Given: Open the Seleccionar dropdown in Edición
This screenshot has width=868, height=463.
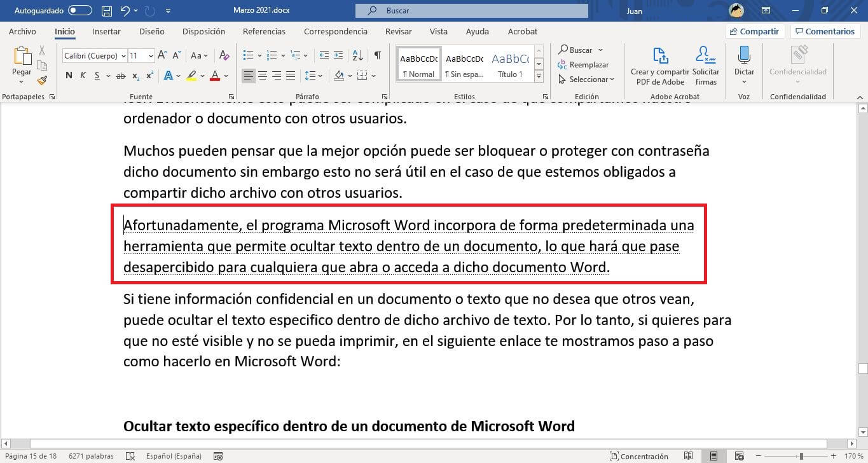Looking at the screenshot, I should [x=586, y=79].
